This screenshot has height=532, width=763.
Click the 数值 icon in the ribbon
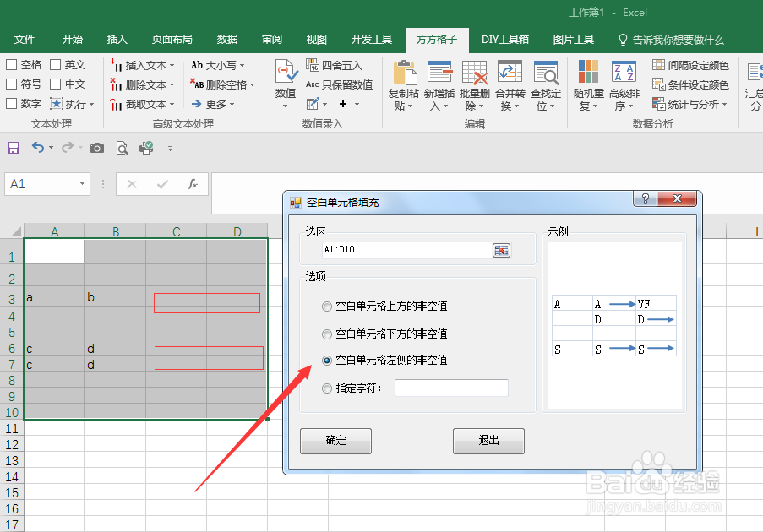286,71
